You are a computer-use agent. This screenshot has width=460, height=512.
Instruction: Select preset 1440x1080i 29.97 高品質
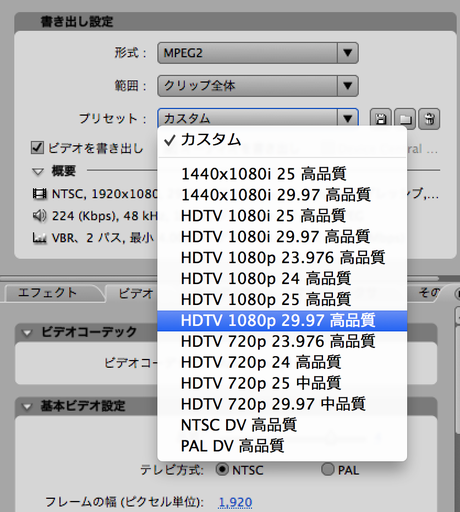point(282,195)
